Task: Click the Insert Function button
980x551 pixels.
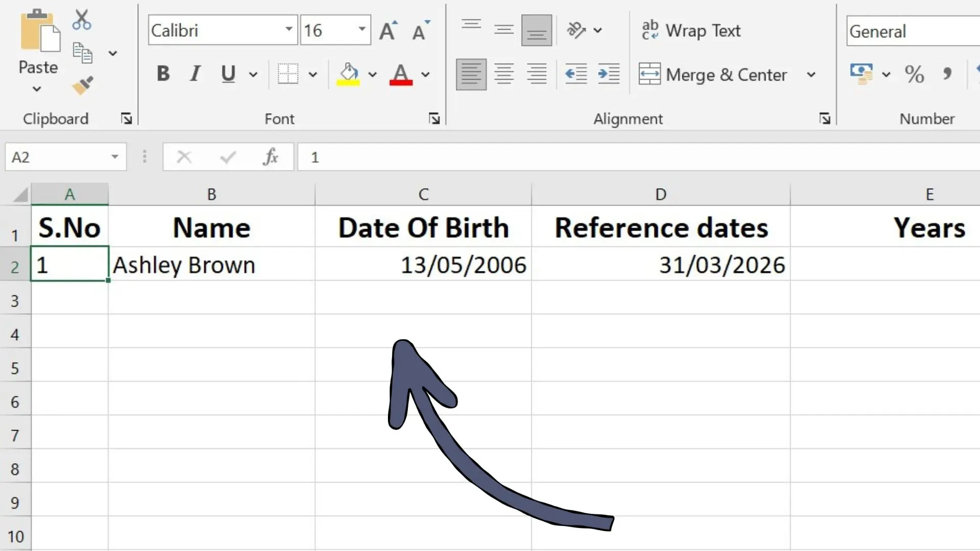Action: 271,157
